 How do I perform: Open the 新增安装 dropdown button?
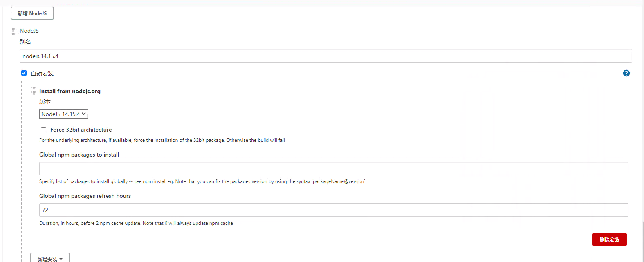50,258
